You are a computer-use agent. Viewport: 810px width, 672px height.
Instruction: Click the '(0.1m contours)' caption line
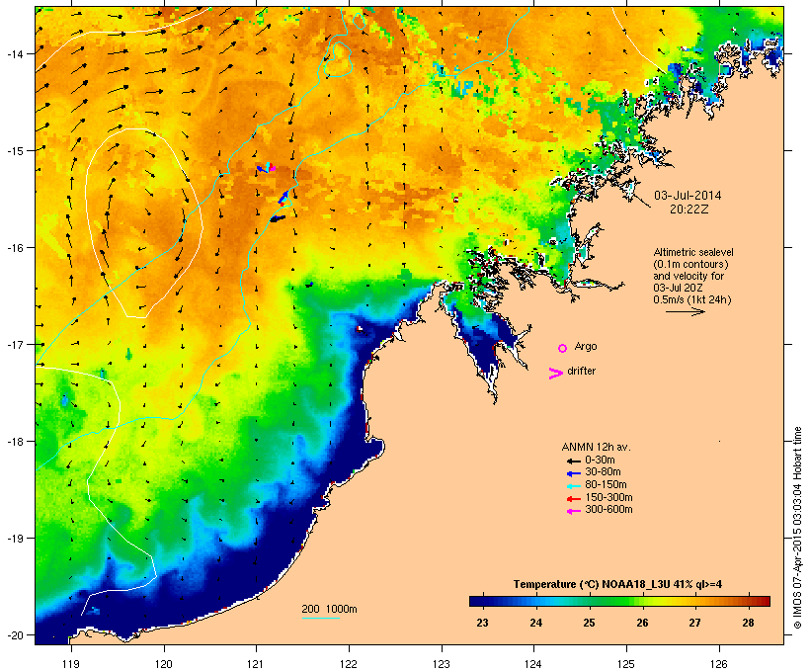(690, 264)
